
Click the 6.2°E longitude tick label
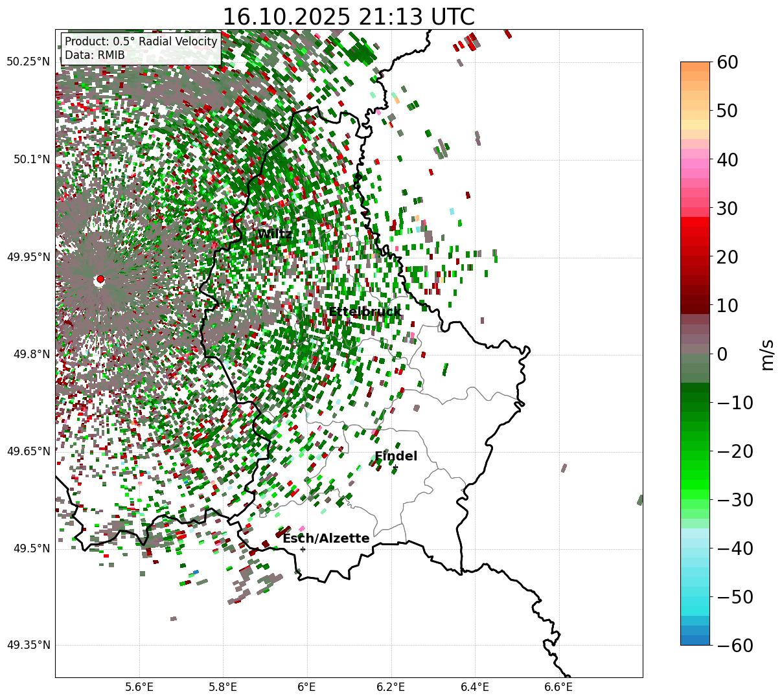pos(391,687)
